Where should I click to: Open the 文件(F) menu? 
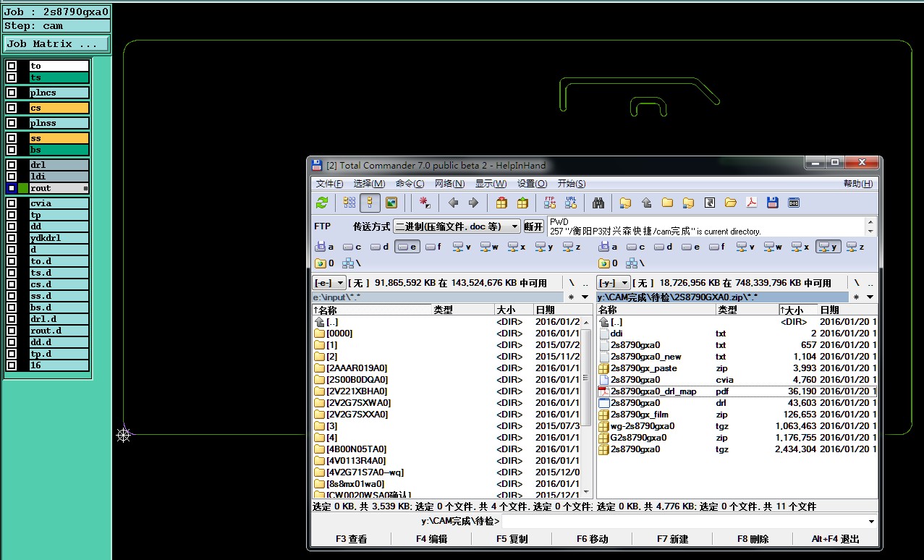[x=329, y=184]
